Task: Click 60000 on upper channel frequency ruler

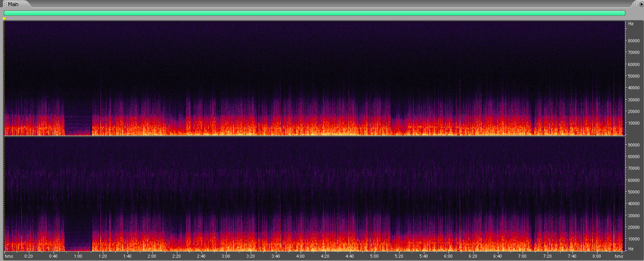Action: pos(634,64)
